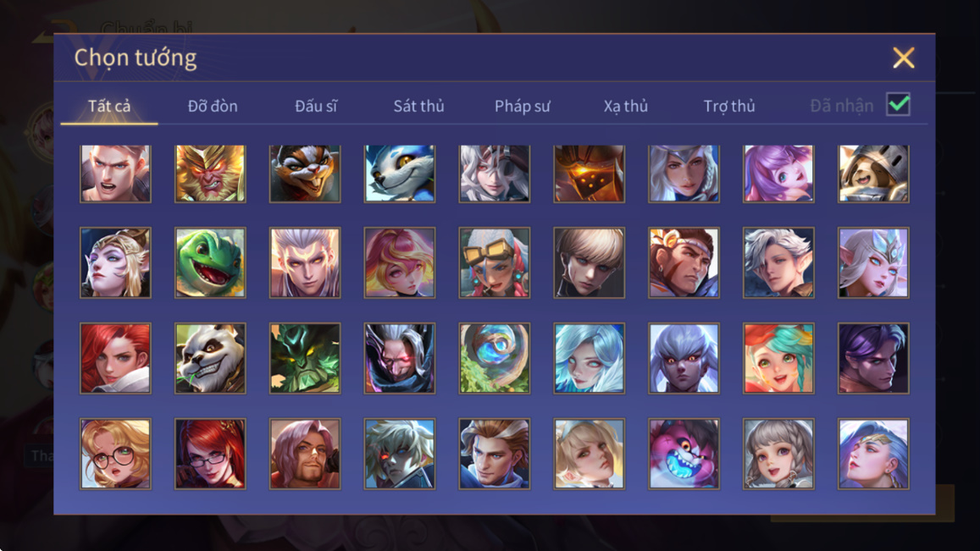Viewport: 980px width, 551px height.
Task: Choose the panda hero portrait
Action: click(x=210, y=358)
